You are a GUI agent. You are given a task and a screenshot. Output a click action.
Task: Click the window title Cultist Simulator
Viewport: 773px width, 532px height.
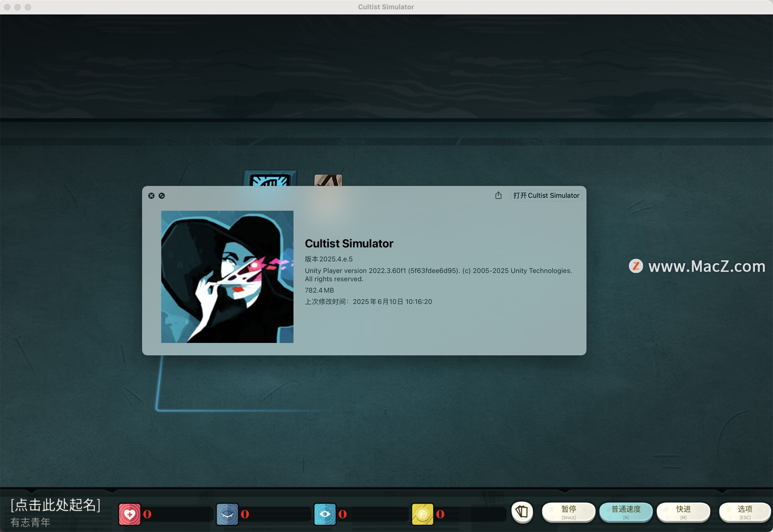(386, 7)
